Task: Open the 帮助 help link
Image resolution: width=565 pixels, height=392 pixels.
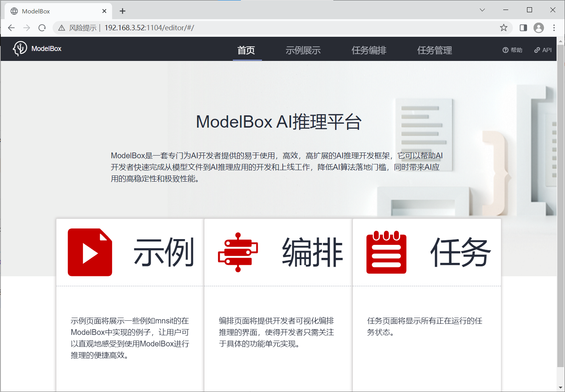Action: [512, 50]
